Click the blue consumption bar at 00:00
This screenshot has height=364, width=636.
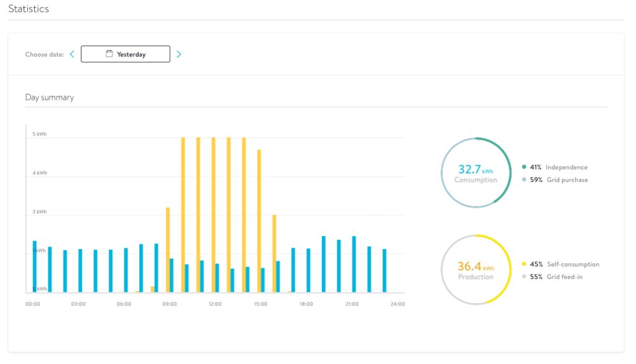click(35, 266)
